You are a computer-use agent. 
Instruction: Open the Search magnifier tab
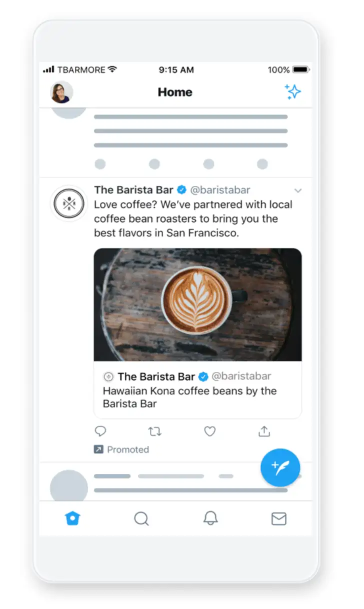tap(141, 519)
